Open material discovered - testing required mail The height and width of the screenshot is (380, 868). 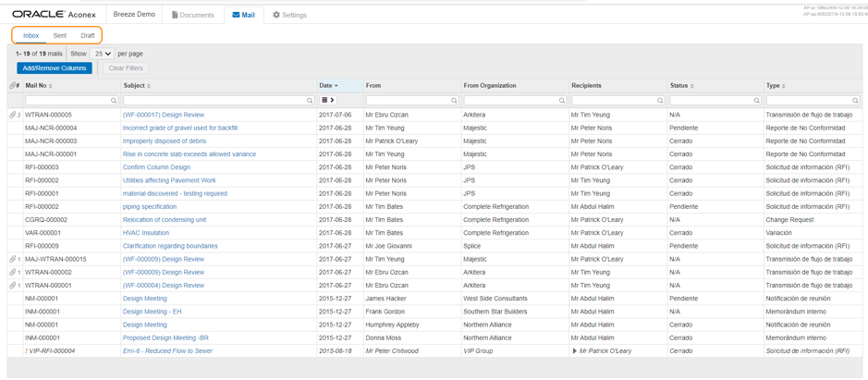175,194
